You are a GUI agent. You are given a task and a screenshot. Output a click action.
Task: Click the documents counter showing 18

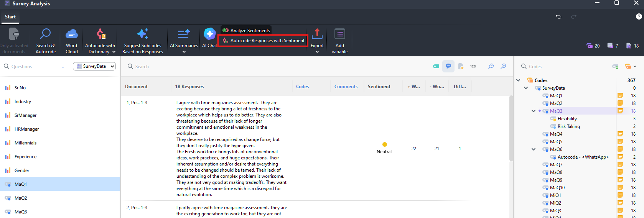[632, 46]
